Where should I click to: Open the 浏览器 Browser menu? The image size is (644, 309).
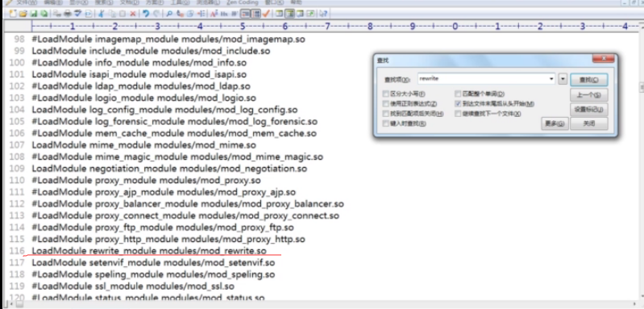tap(209, 2)
